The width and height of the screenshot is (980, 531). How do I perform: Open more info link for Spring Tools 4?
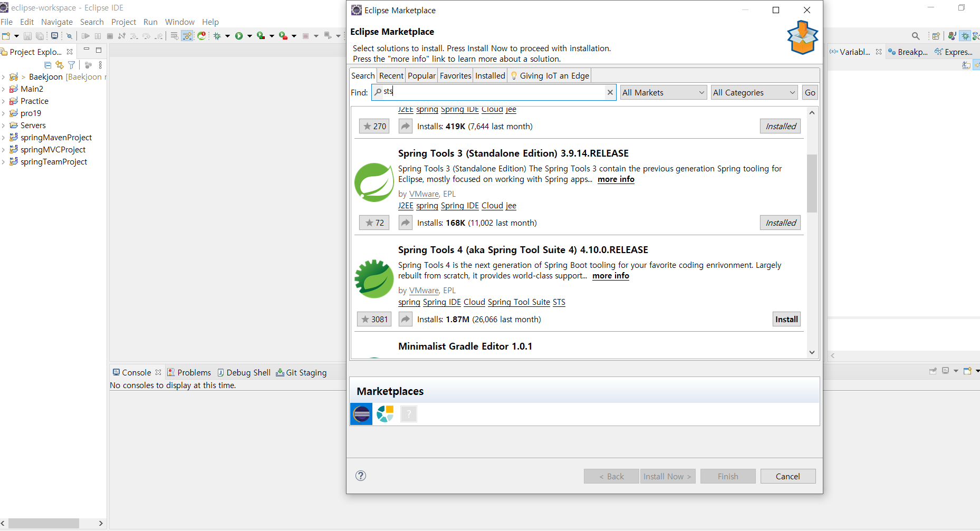tap(611, 276)
